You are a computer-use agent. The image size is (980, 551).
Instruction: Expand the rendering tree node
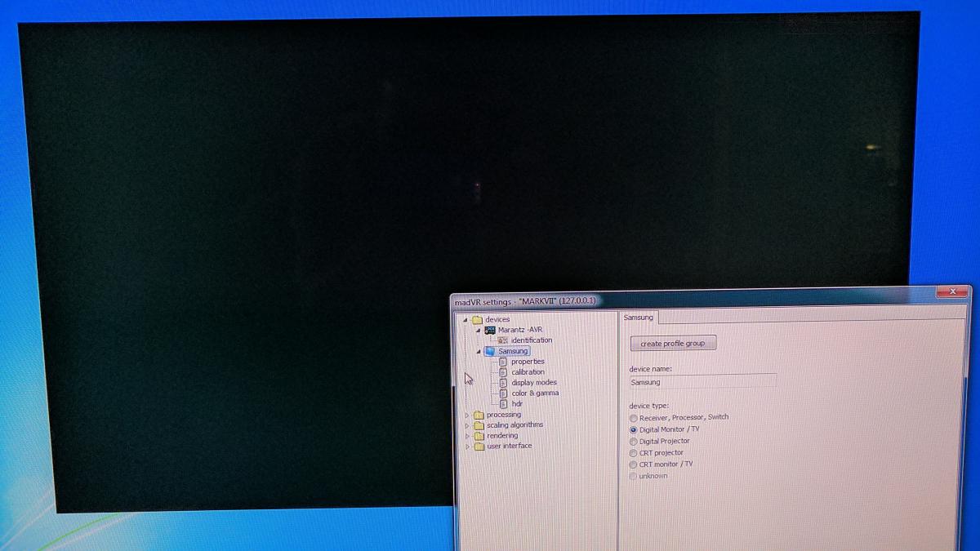467,436
